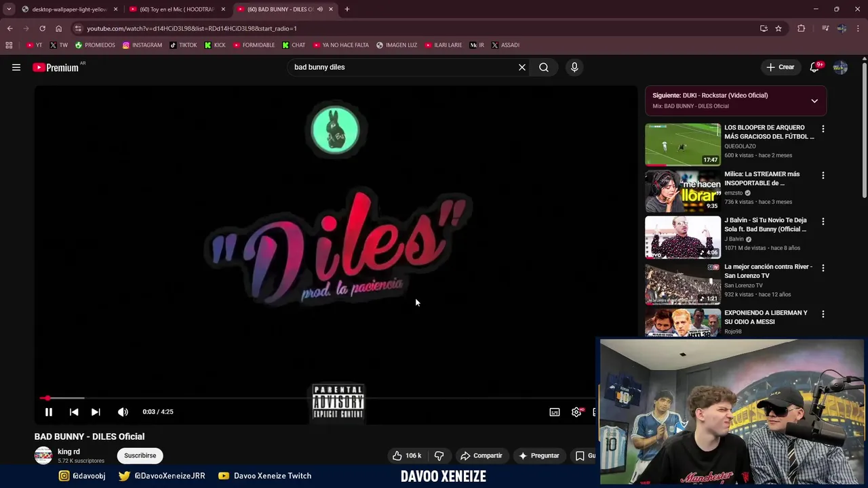
Task: Open player settings gear
Action: coord(576,412)
